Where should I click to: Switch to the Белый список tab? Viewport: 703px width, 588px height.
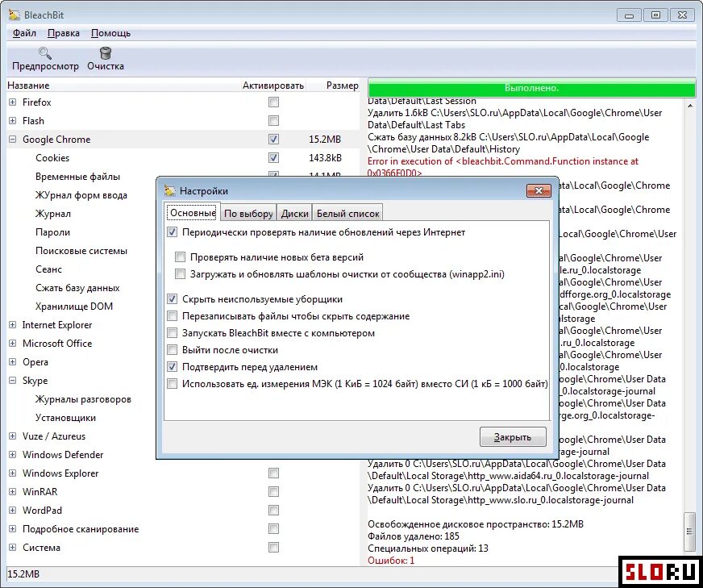point(348,214)
